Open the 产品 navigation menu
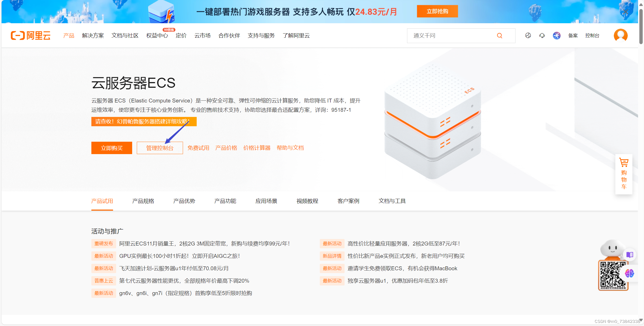644x326 pixels. coord(69,36)
